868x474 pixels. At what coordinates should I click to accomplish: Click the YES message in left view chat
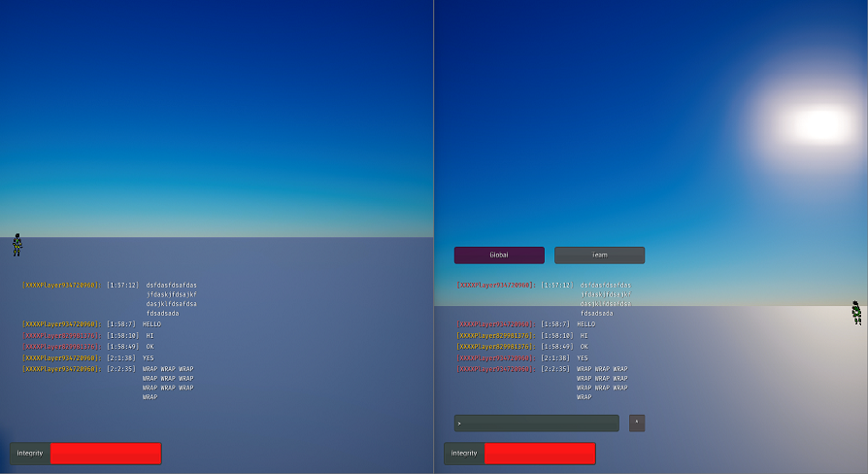pyautogui.click(x=149, y=358)
